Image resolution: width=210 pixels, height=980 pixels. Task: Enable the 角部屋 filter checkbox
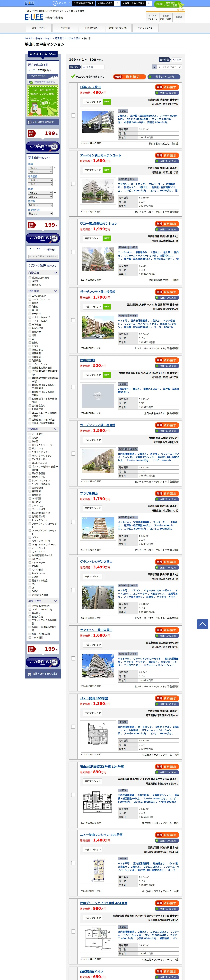coord(30,307)
